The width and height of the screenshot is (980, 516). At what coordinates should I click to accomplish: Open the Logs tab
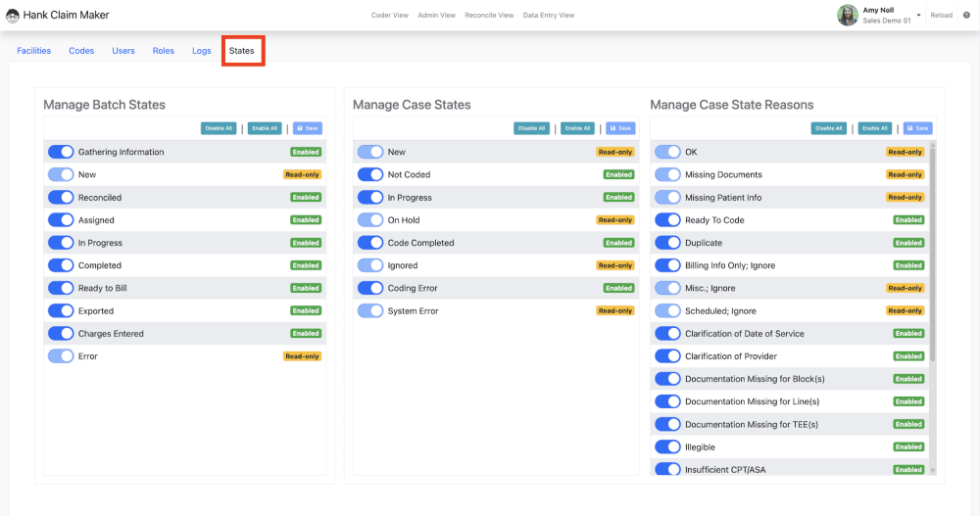click(x=201, y=51)
